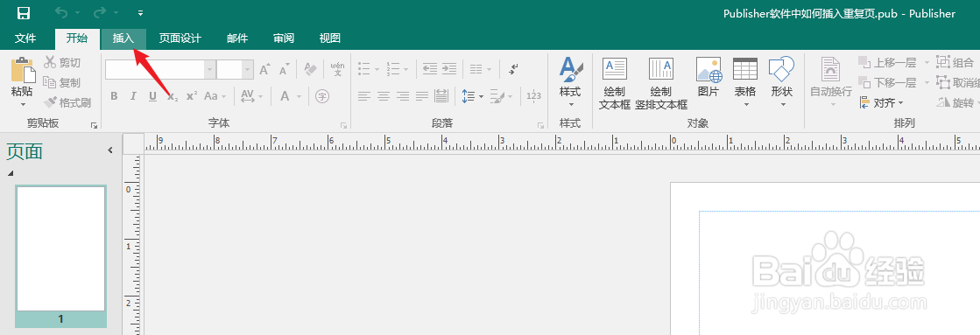The width and height of the screenshot is (980, 335).
Task: Open the Aa change case dropdown
Action: 215,96
